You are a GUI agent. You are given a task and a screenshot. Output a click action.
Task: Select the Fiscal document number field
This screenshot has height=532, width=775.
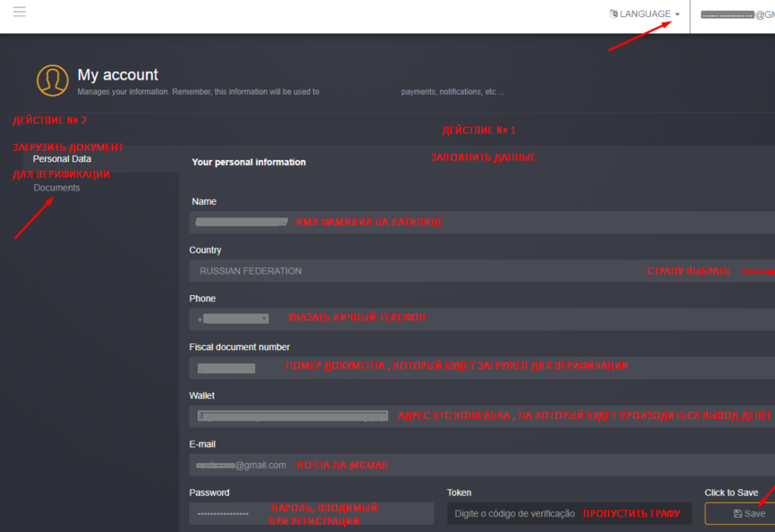coord(520,367)
